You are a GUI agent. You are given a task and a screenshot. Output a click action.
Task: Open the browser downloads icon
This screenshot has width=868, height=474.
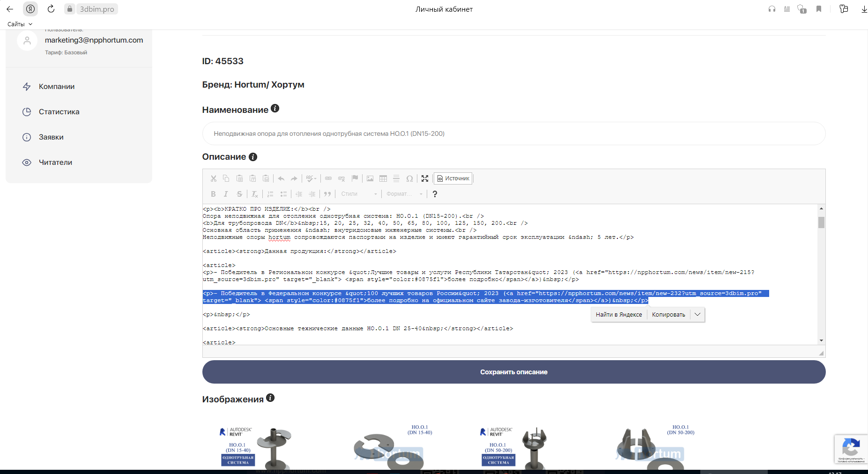864,9
